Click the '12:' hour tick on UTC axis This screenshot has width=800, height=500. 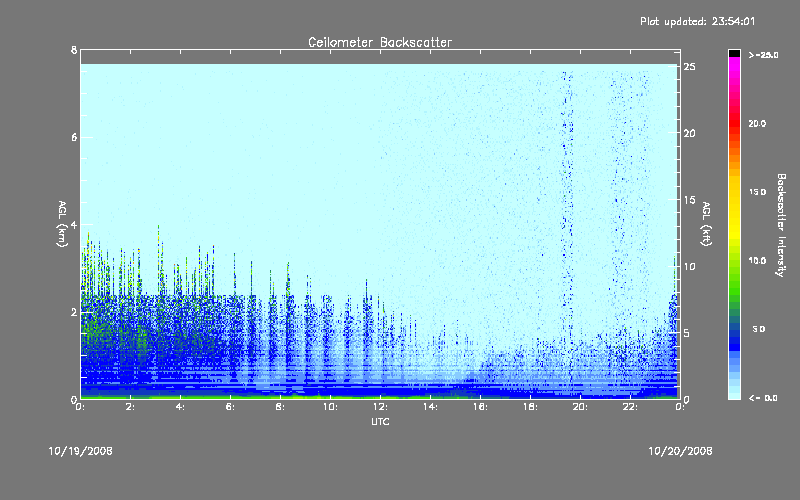pos(380,407)
